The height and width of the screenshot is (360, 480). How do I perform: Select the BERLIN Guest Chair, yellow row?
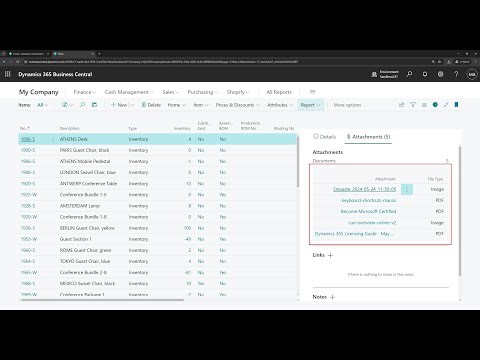(x=157, y=228)
